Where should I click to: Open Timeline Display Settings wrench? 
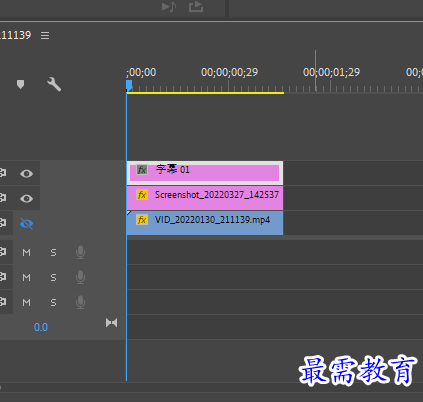click(54, 84)
